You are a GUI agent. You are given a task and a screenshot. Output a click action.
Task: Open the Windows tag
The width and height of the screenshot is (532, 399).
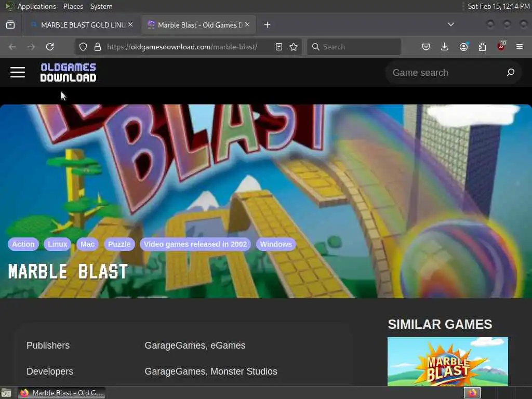(x=276, y=244)
